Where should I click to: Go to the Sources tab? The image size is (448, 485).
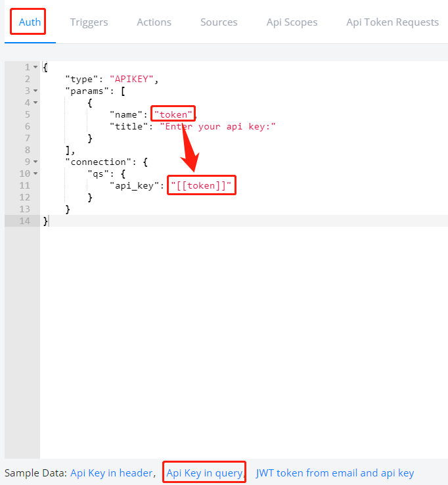pyautogui.click(x=219, y=22)
